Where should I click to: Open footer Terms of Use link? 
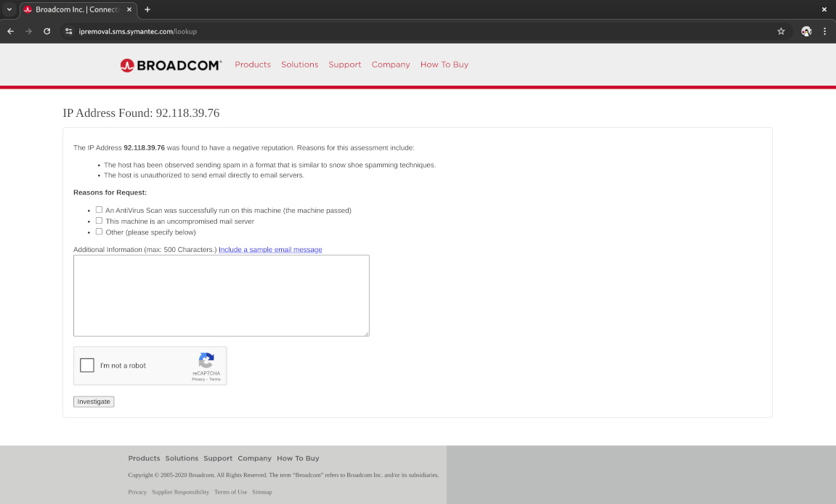pyautogui.click(x=231, y=492)
